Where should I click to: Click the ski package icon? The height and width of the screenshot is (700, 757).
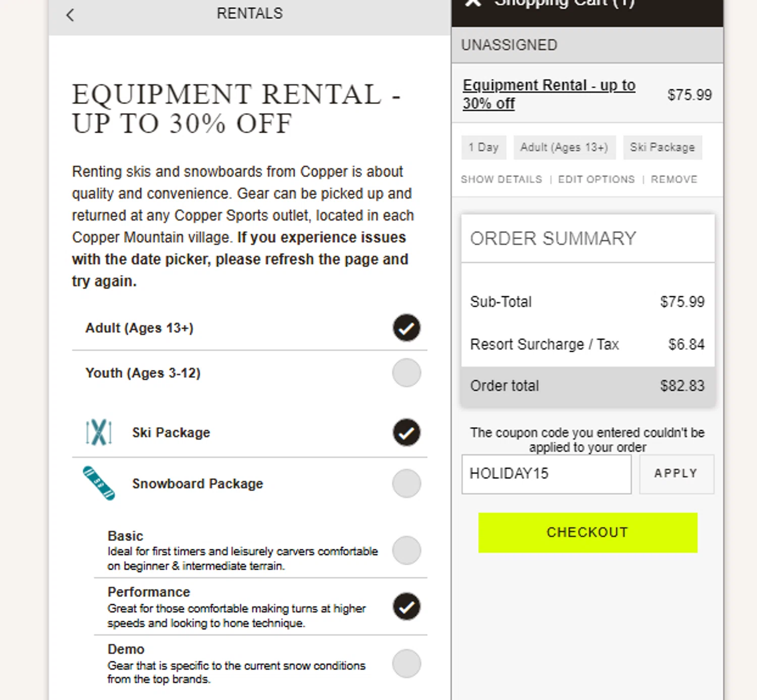(x=98, y=433)
